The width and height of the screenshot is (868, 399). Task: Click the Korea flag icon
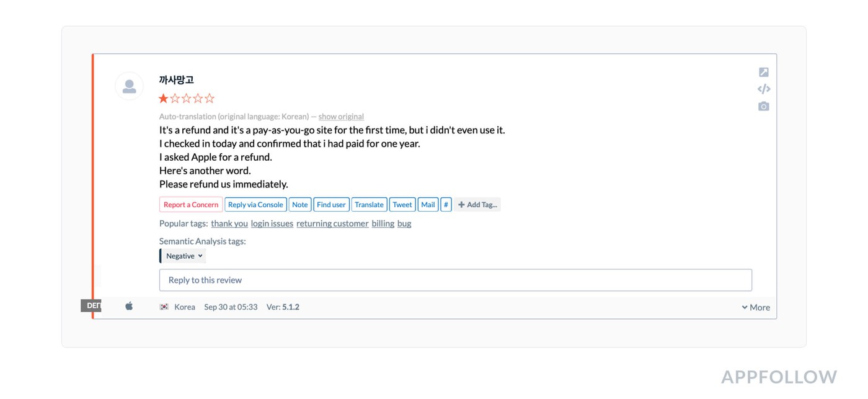[x=164, y=307]
